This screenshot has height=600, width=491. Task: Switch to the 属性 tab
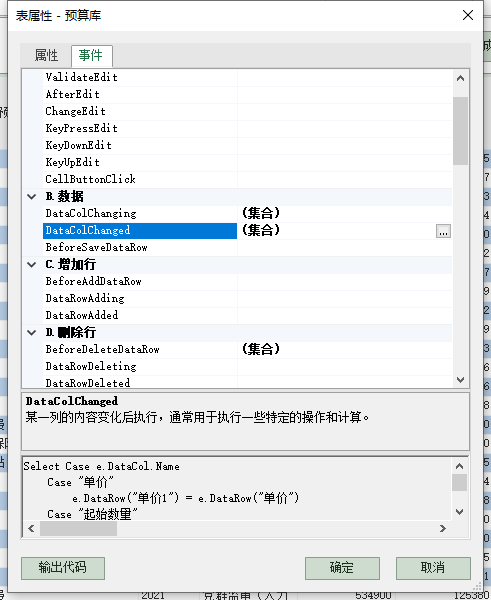coord(46,55)
